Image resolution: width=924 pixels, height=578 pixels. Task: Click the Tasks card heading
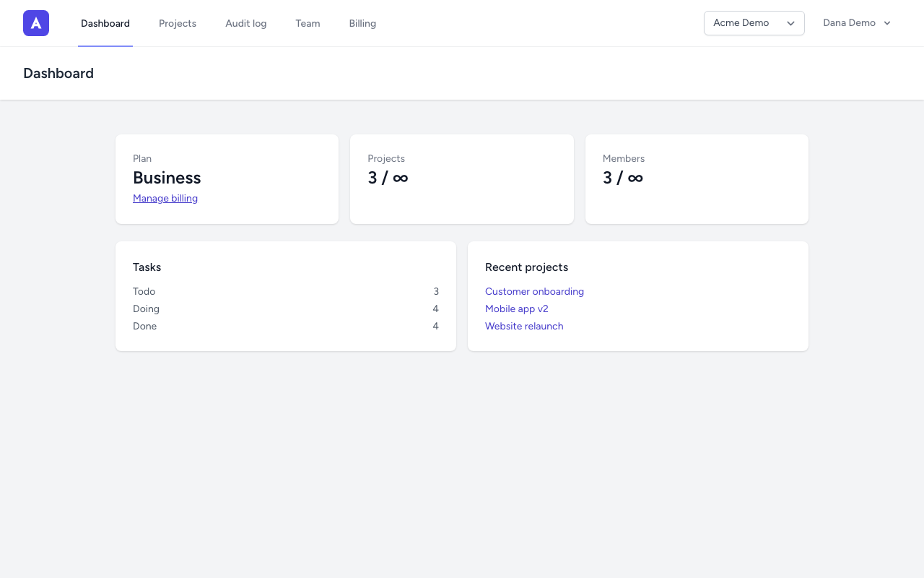pyautogui.click(x=147, y=267)
